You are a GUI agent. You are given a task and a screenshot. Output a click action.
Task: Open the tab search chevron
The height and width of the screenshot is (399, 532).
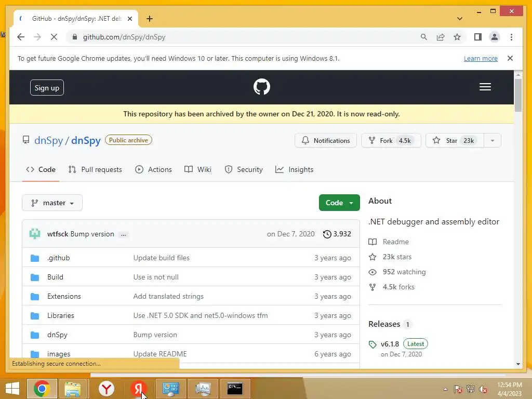459,19
